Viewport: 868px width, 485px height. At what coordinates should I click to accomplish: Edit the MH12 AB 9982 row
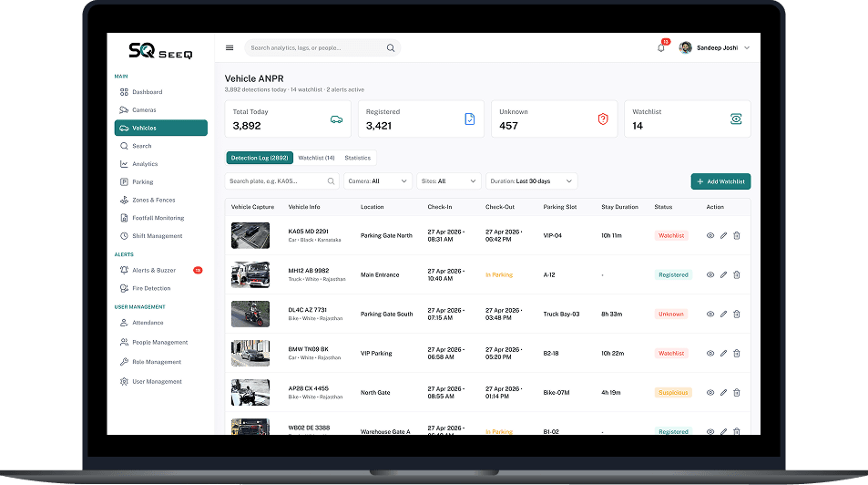pyautogui.click(x=723, y=275)
